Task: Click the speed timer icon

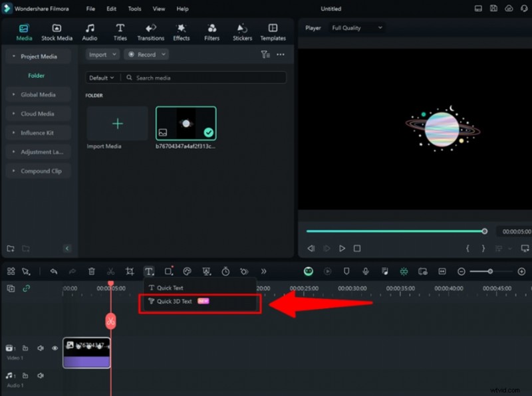Action: pyautogui.click(x=225, y=271)
